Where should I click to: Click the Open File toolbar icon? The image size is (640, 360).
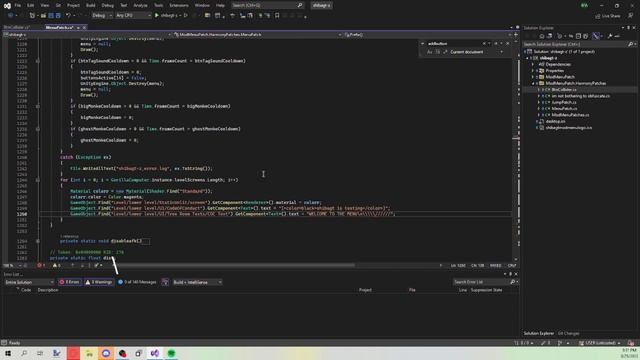[x=43, y=16]
